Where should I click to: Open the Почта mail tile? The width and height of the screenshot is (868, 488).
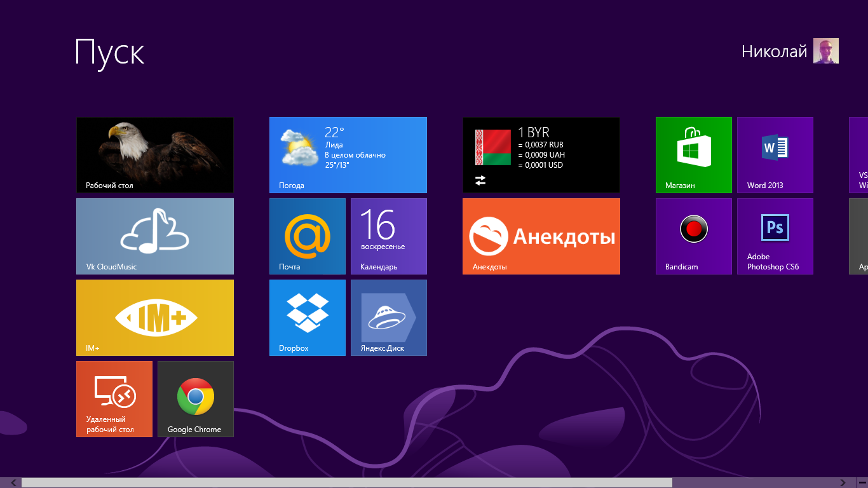[308, 236]
